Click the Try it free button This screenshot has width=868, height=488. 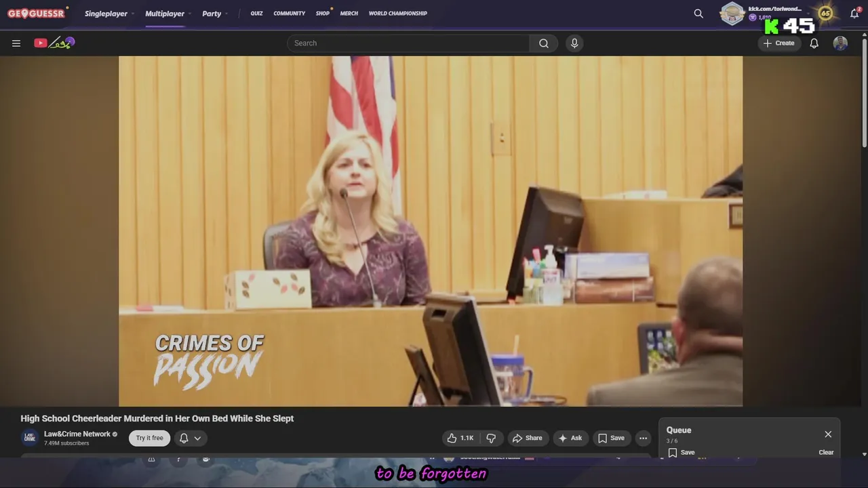(x=150, y=439)
